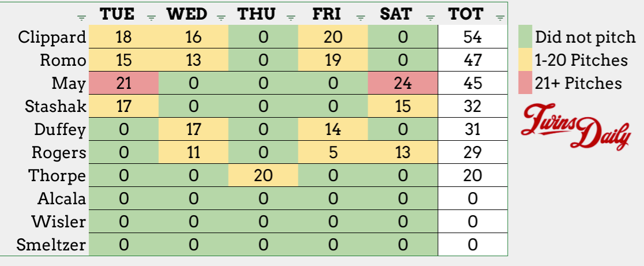Select May's Saturday cell showing 24
This screenshot has height=266, width=644.
tap(402, 84)
